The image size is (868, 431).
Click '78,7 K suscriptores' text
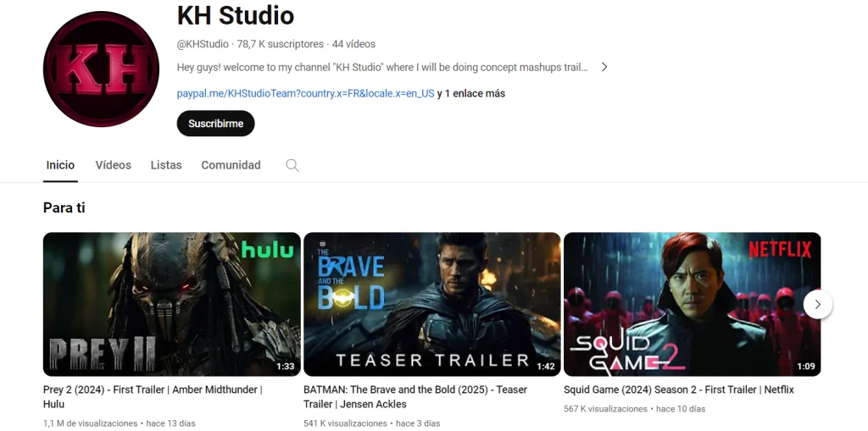[x=280, y=44]
